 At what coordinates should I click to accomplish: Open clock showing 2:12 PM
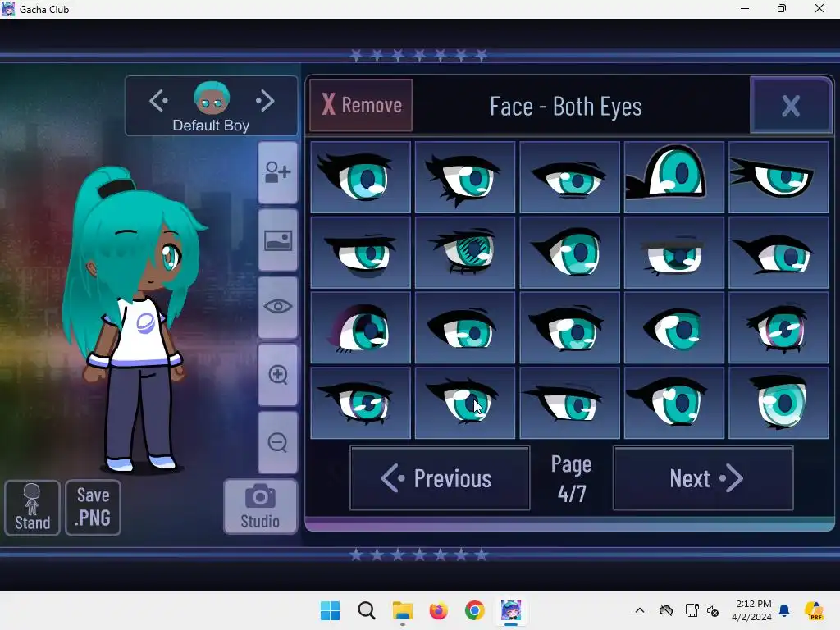pos(752,610)
